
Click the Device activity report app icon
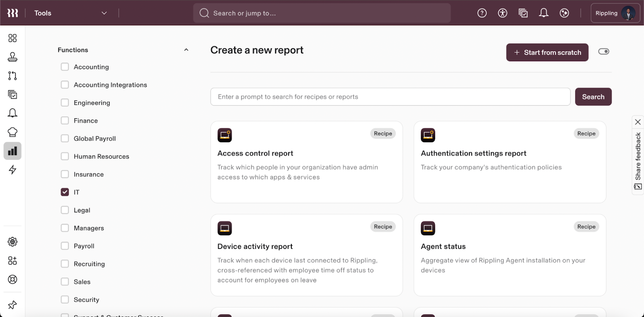[x=225, y=228]
